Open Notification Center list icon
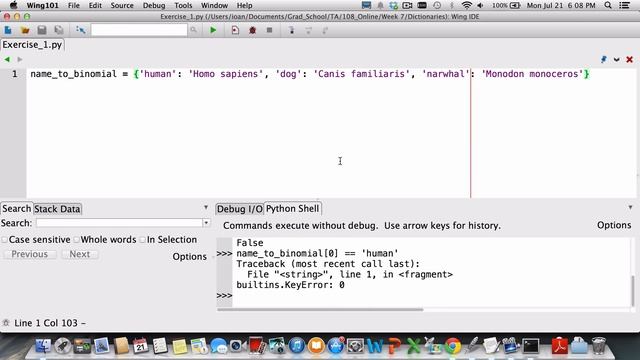 [x=624, y=5]
